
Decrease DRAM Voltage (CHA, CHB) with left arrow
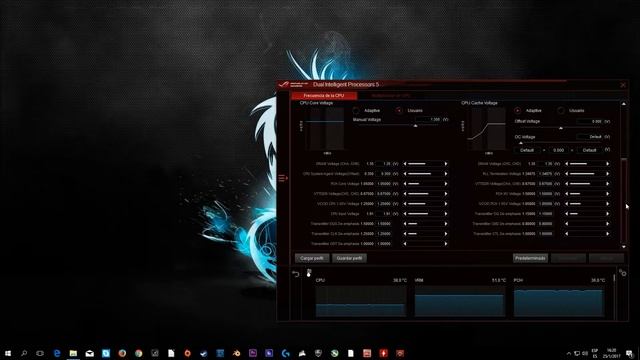point(404,164)
